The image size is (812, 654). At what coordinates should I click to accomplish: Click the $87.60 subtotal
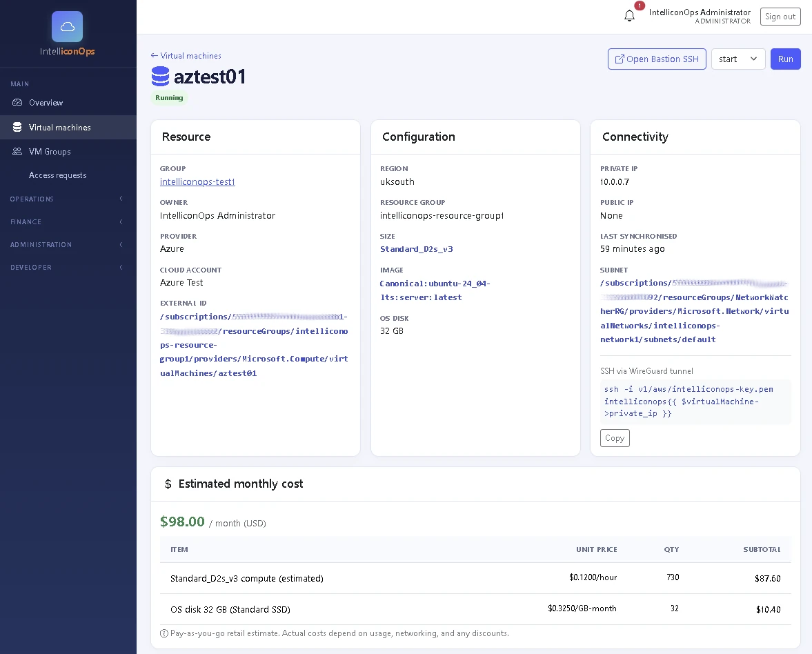click(767, 578)
